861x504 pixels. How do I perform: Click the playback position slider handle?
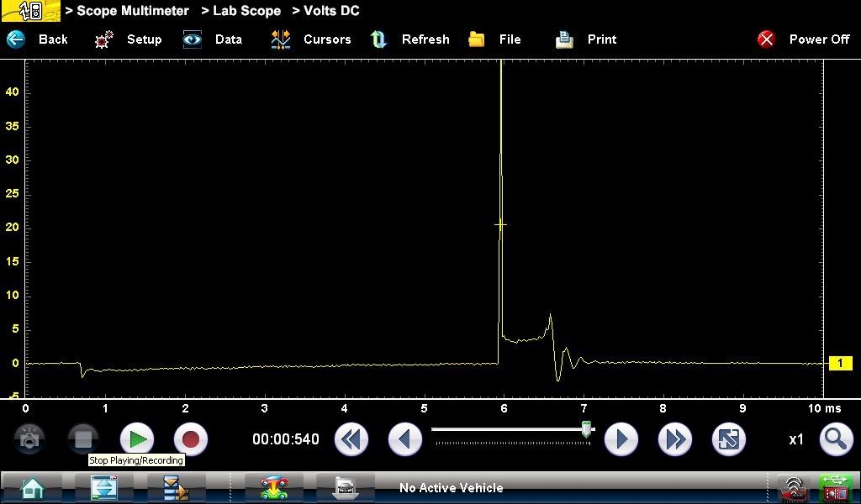tap(586, 429)
